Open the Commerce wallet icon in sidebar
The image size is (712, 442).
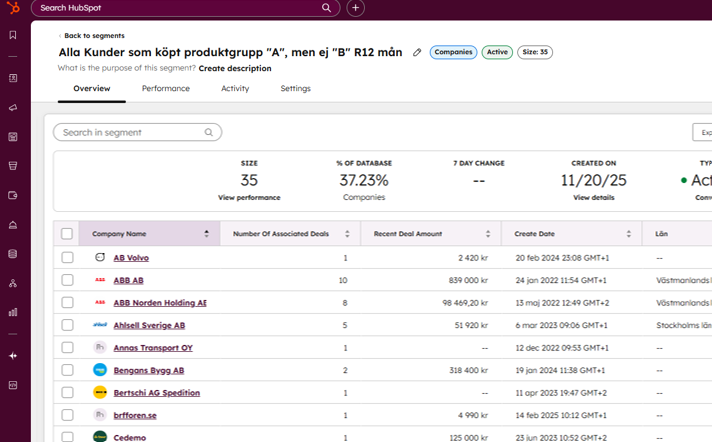[x=13, y=195]
